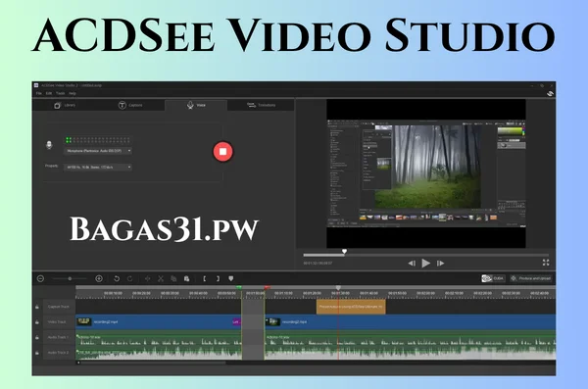Click the timeline zoom slider knob
The height and width of the screenshot is (389, 588).
pyautogui.click(x=70, y=278)
